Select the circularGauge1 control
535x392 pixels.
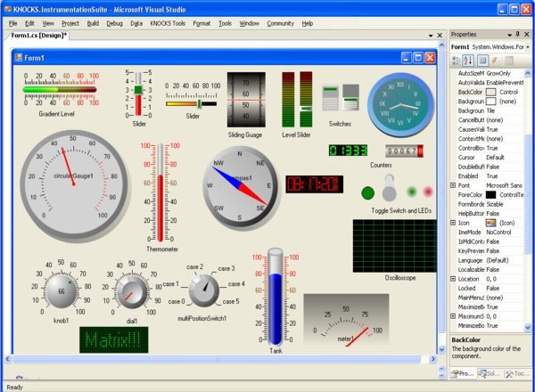(73, 184)
